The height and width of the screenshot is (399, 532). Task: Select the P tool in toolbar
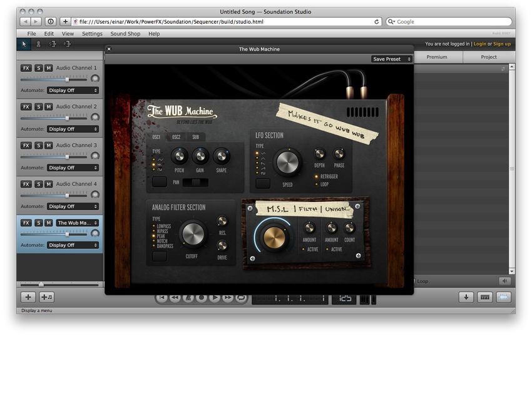(67, 44)
